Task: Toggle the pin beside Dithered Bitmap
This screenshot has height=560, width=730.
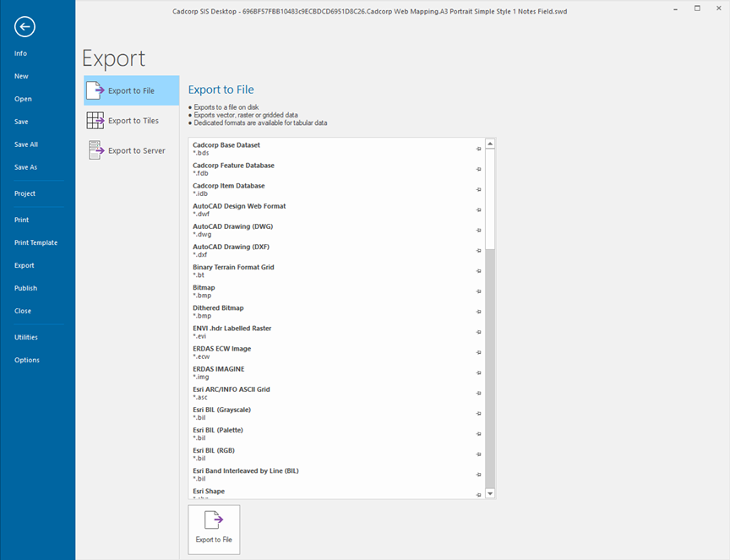Action: (478, 311)
